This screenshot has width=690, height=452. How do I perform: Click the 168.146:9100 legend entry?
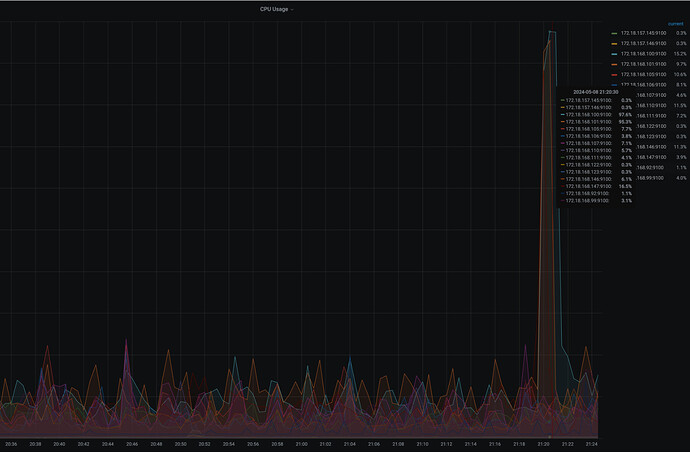click(x=651, y=147)
